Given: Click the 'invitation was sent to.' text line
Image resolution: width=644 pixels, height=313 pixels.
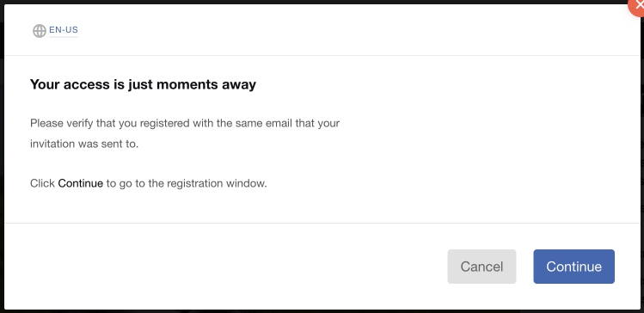Looking at the screenshot, I should click(84, 144).
